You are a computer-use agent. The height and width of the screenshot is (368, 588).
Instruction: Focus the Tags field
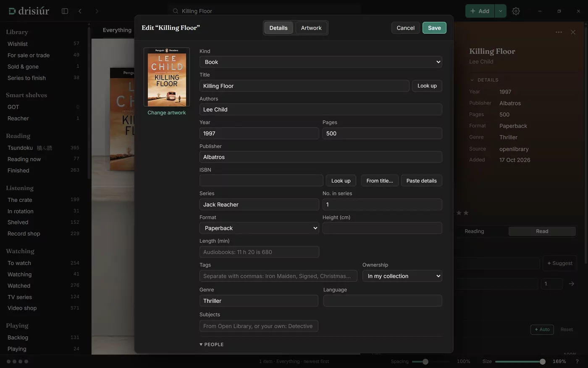coord(278,276)
